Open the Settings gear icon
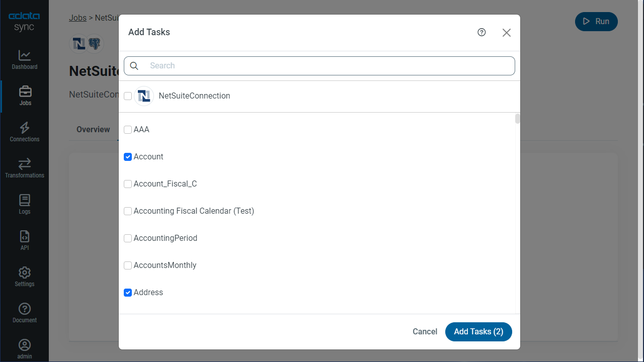Screen dimensions: 644x362 click(x=25, y=273)
